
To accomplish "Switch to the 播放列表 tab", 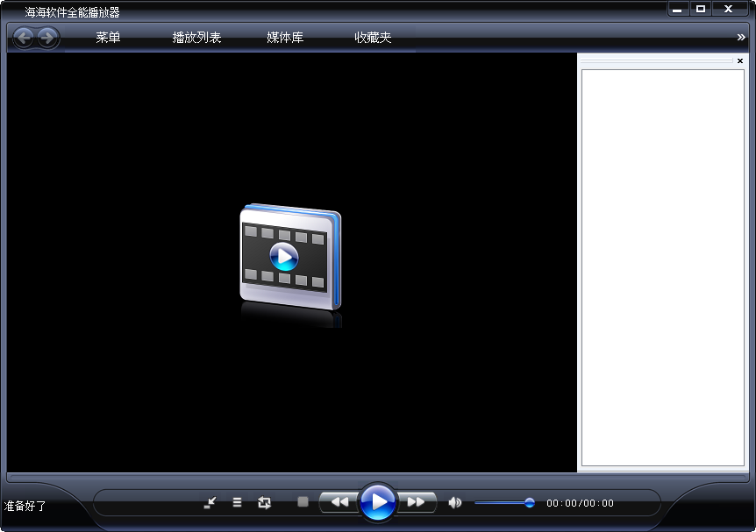I will point(196,38).
